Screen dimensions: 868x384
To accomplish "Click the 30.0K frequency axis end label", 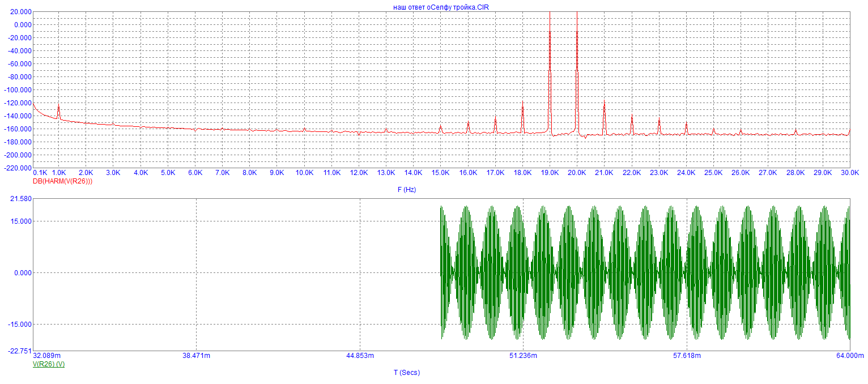I will tap(849, 173).
